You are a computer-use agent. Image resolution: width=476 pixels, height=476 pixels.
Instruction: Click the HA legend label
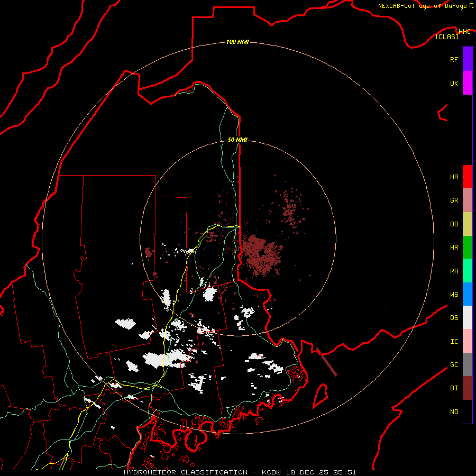point(454,177)
